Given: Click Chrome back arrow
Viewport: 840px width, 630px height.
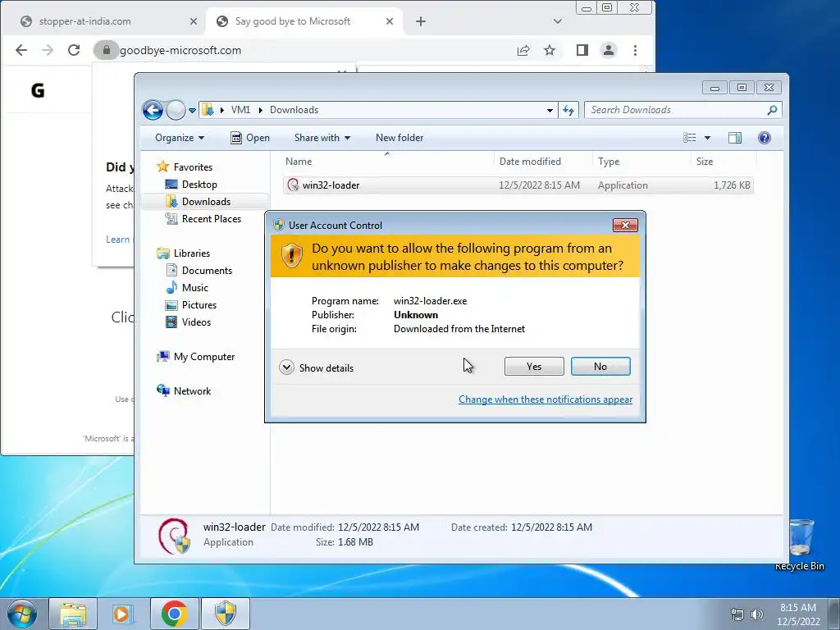Looking at the screenshot, I should pyautogui.click(x=21, y=50).
